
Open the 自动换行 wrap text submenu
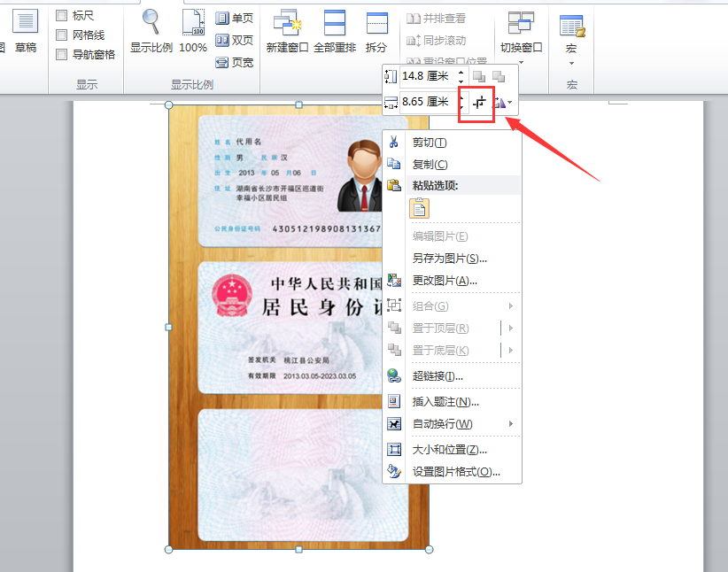pyautogui.click(x=453, y=424)
